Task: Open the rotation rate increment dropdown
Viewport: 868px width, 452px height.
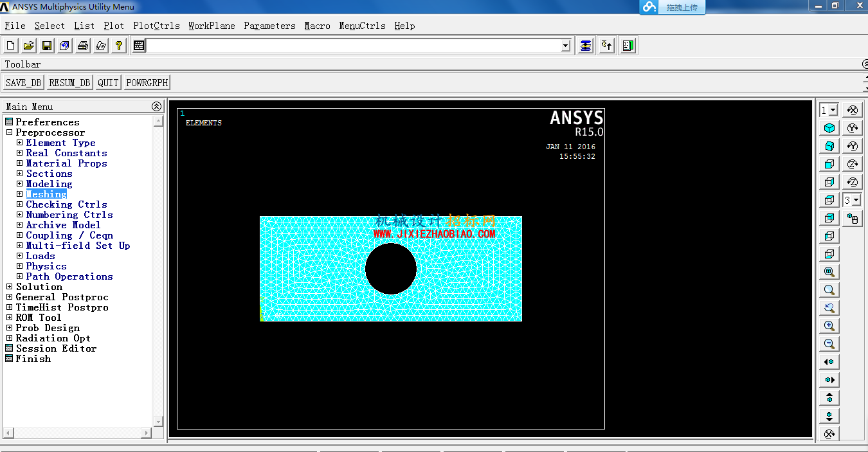Action: point(853,200)
